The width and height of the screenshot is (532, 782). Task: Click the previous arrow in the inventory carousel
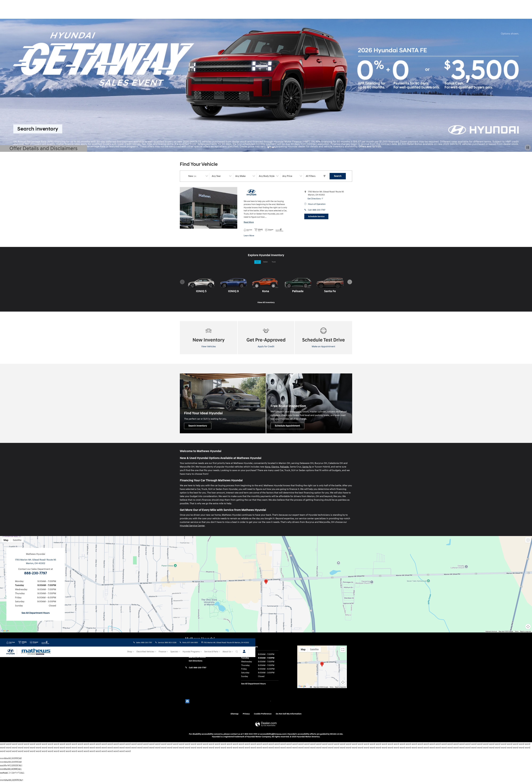[x=182, y=282]
